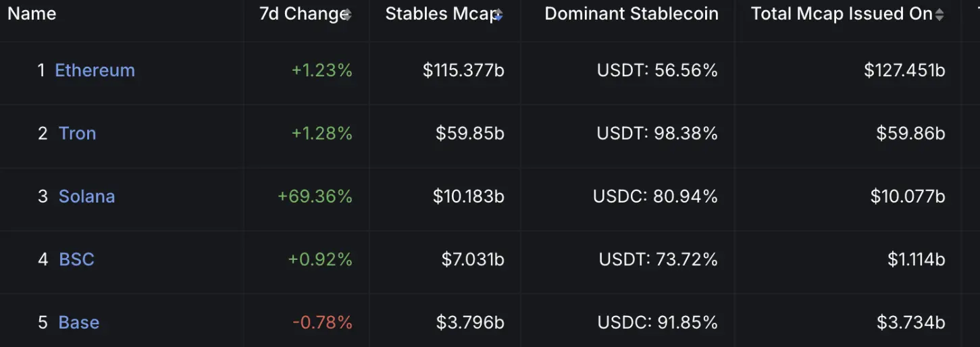Click Tron's USDT: 98.38% cell

point(657,133)
